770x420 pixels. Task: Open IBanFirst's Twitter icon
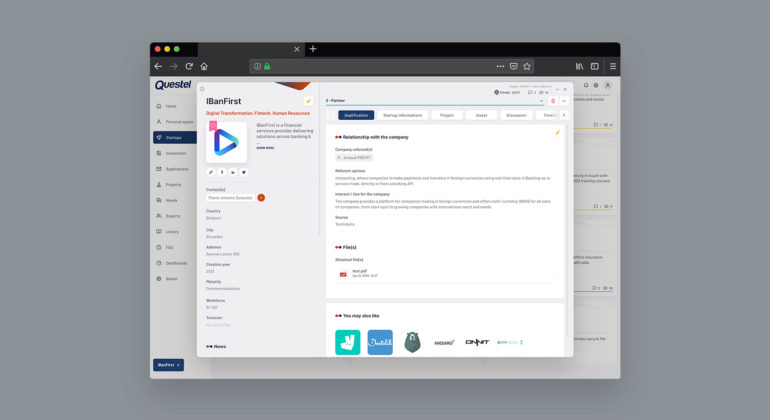[x=244, y=172]
